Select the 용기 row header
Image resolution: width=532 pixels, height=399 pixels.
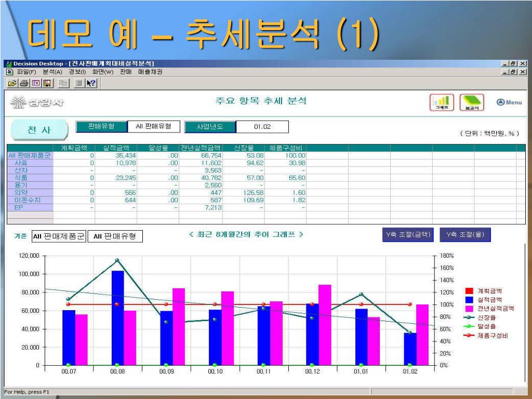pos(30,185)
